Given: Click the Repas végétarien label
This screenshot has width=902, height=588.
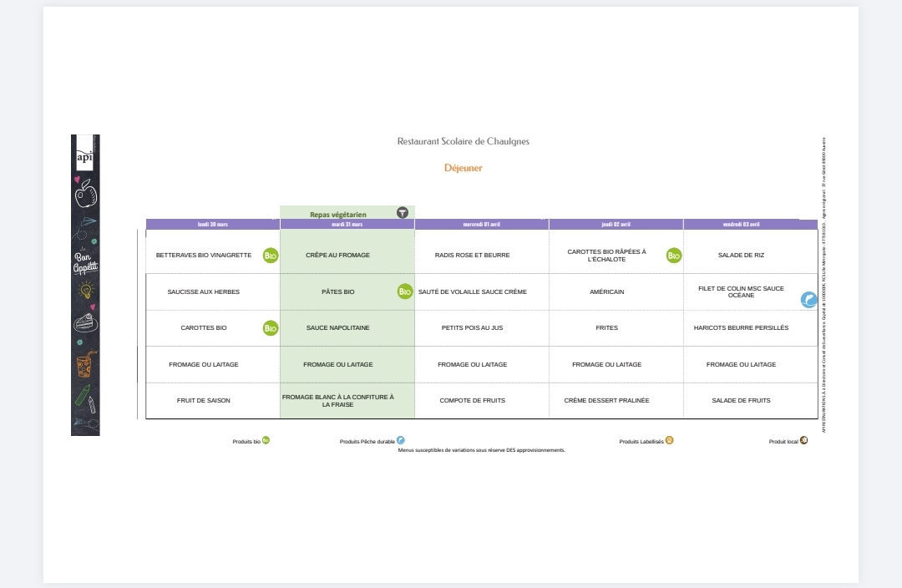Looking at the screenshot, I should [338, 215].
